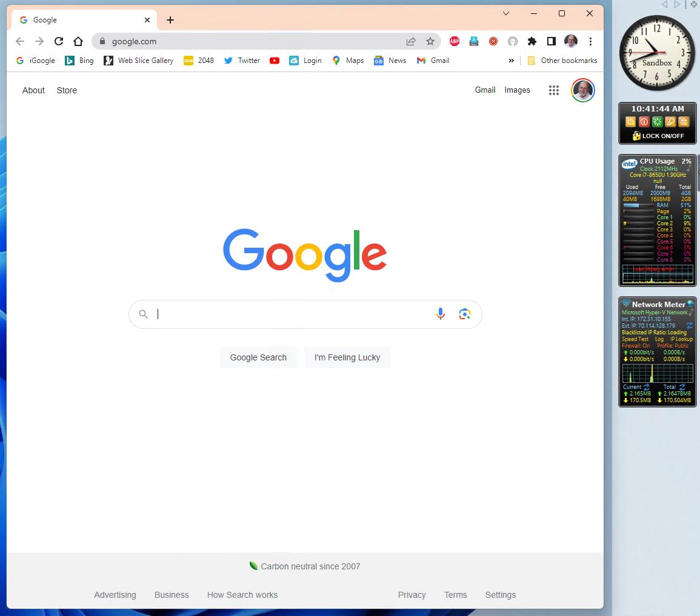This screenshot has width=700, height=616.
Task: Toggle the browser side panel
Action: 552,41
